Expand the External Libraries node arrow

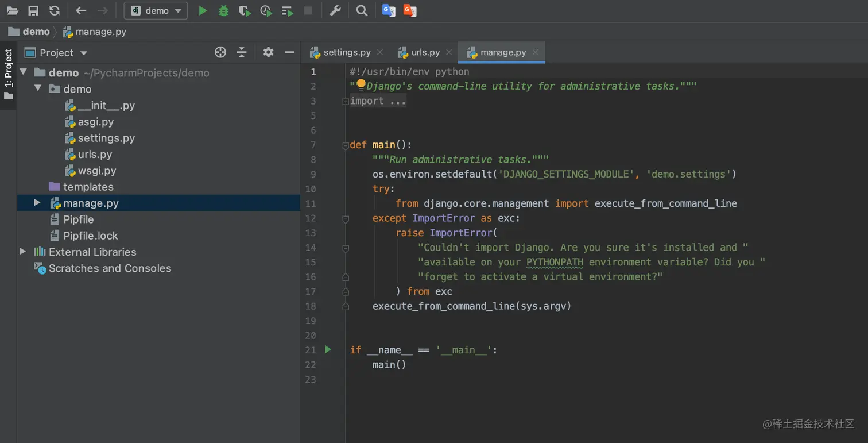pyautogui.click(x=23, y=252)
